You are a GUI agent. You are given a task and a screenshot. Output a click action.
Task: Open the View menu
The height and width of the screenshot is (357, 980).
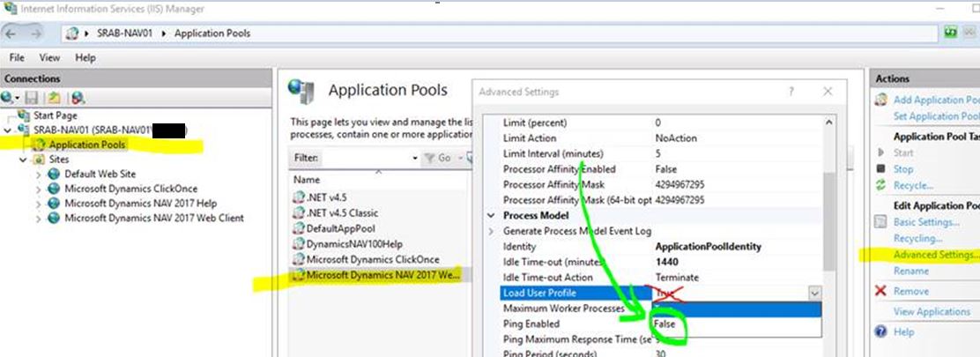pyautogui.click(x=50, y=57)
